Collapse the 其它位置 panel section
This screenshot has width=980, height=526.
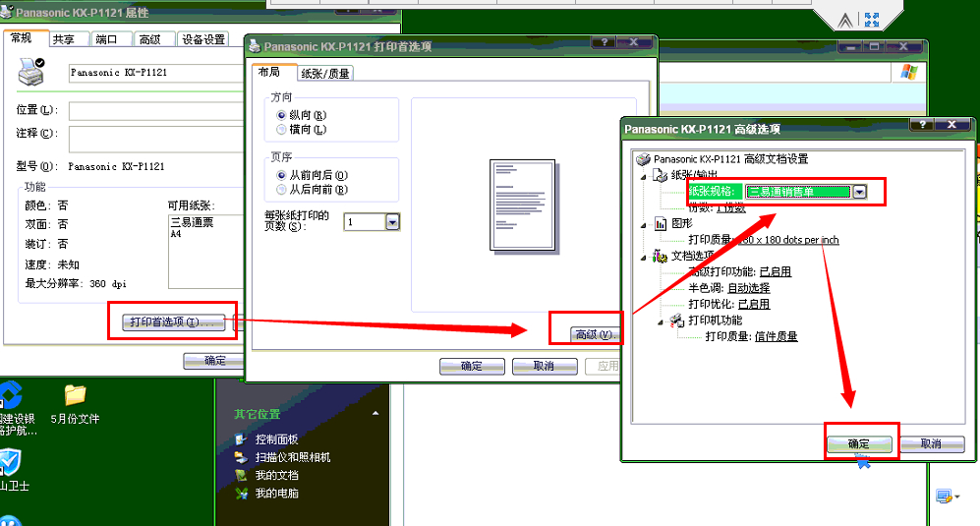pyautogui.click(x=375, y=414)
